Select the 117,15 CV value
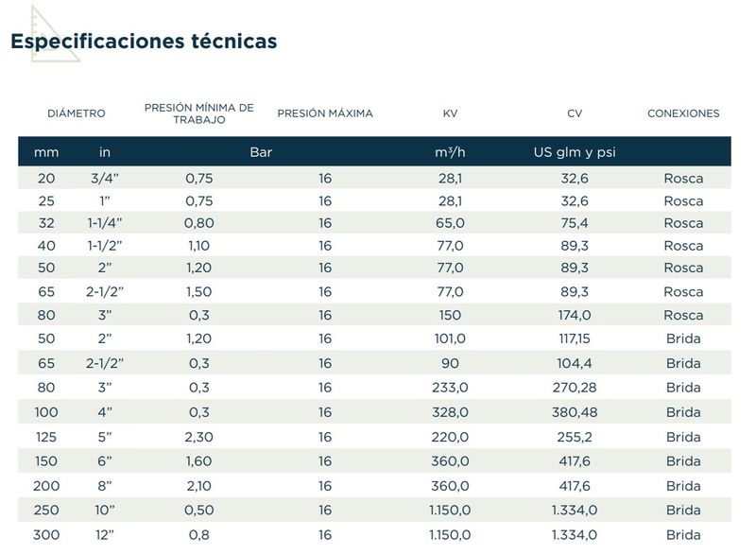756x555 pixels. (575, 338)
